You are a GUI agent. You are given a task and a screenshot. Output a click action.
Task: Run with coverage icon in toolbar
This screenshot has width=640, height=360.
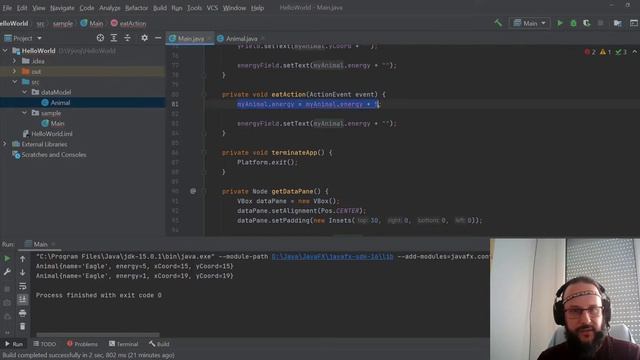pos(587,23)
